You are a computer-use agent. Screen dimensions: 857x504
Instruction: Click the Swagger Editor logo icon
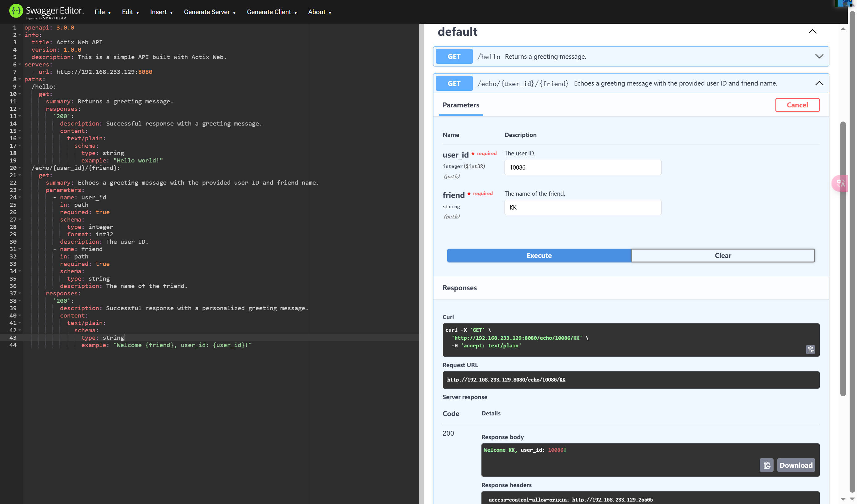tap(16, 11)
